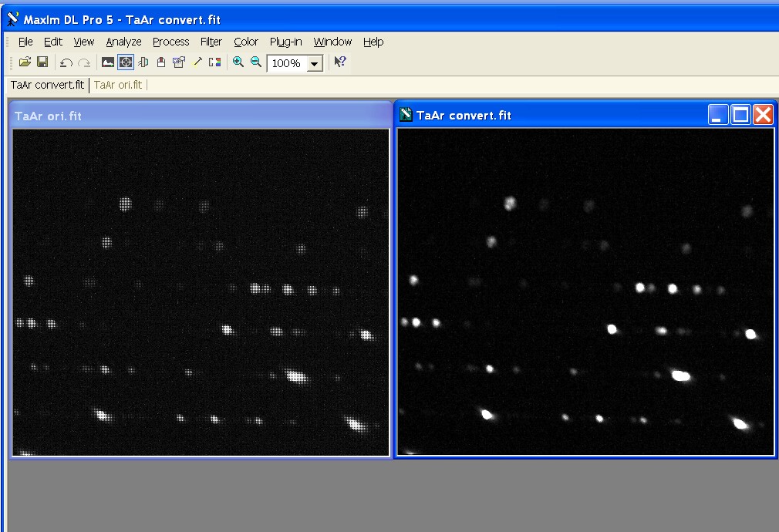Minimize the TaAr convert.fit image window
The image size is (779, 532).
pos(718,115)
